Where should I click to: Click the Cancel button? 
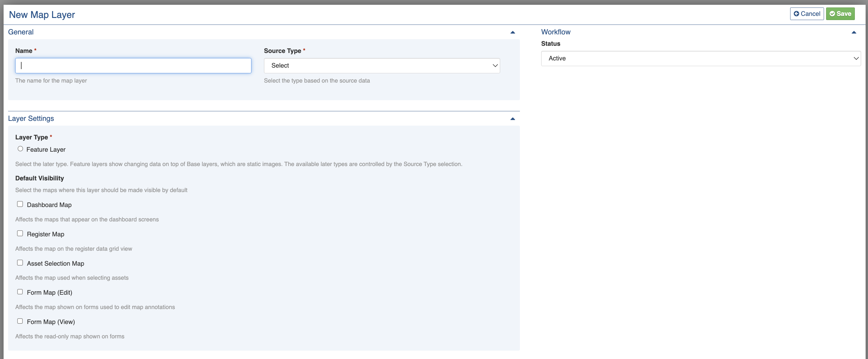click(807, 14)
